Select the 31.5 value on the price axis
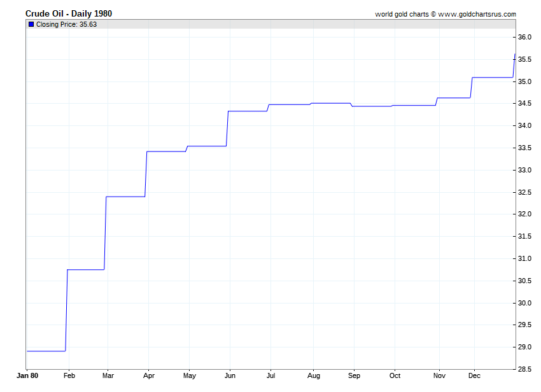This screenshot has width=541, height=392. click(x=524, y=237)
